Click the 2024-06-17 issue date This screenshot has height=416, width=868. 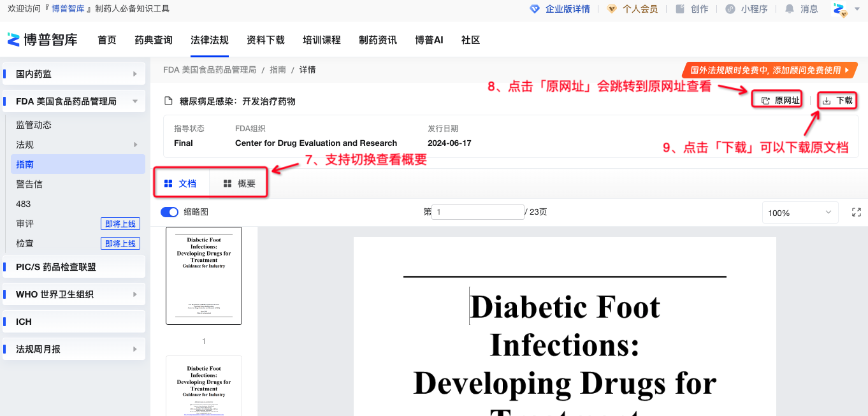click(x=450, y=143)
